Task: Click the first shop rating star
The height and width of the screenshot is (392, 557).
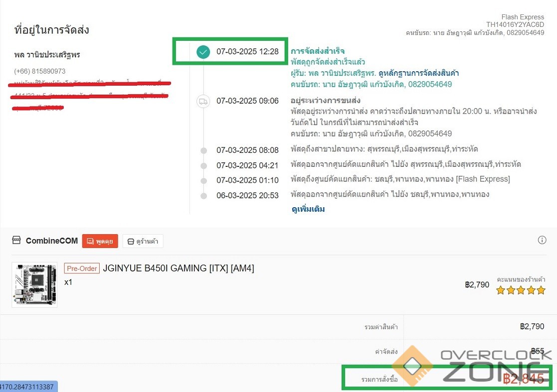Action: (x=501, y=290)
